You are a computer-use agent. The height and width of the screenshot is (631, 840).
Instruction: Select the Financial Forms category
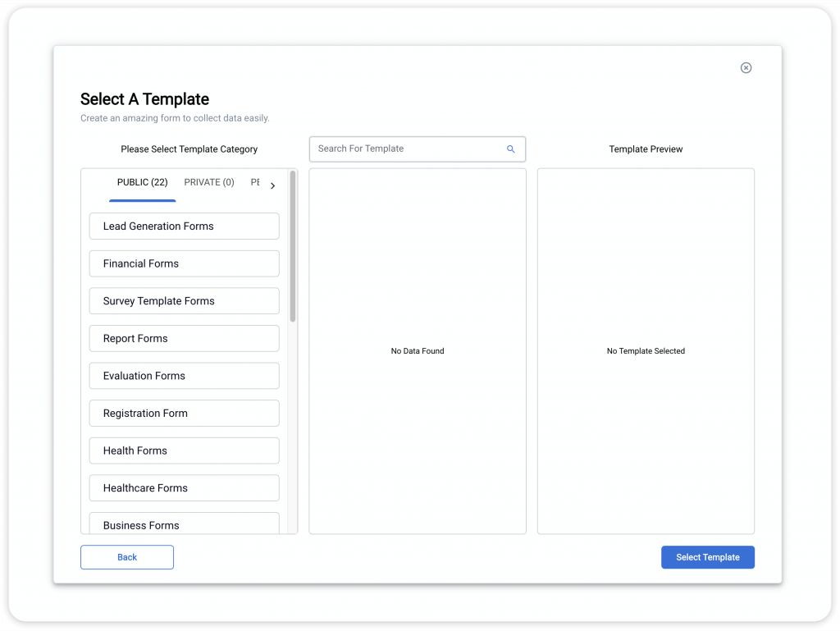coord(184,263)
